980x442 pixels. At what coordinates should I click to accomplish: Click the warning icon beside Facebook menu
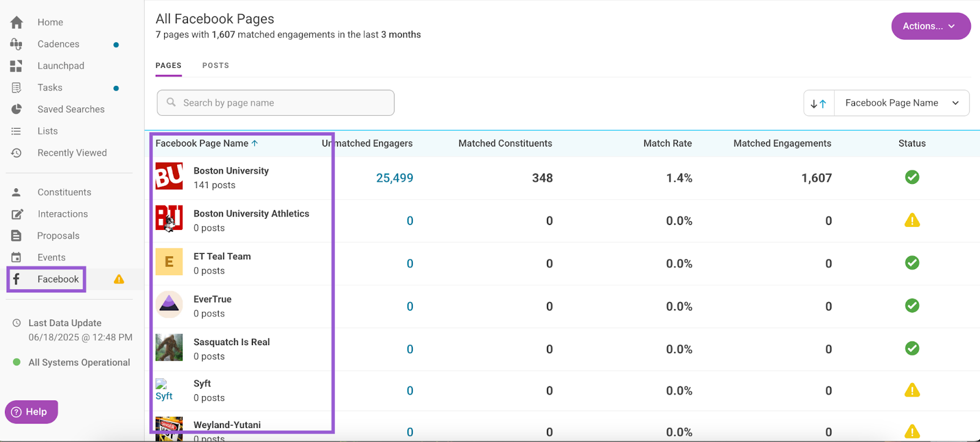(x=119, y=279)
